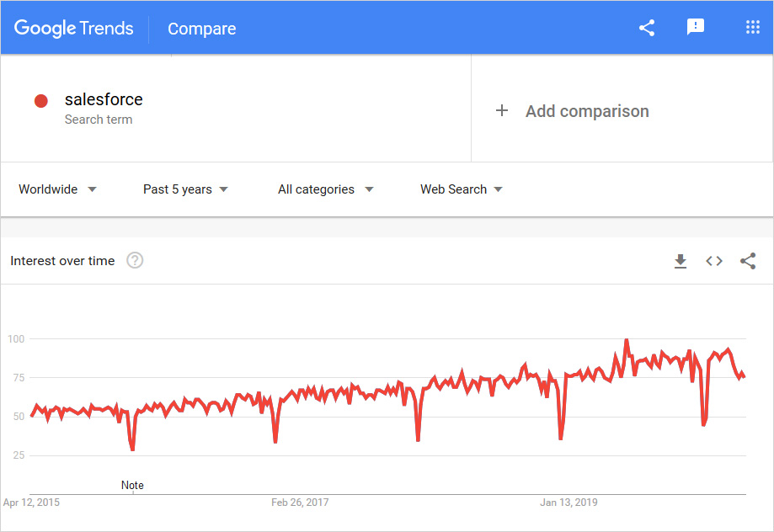Click the plus icon beside Add comparison
Viewport: 774px width, 532px height.
pos(502,110)
